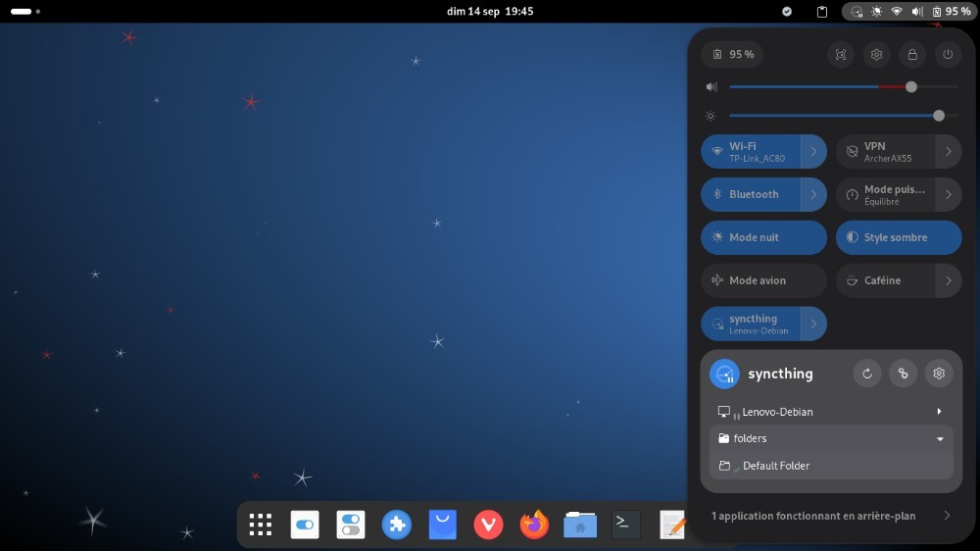Image resolution: width=980 pixels, height=551 pixels.
Task: Expand the Wi-Fi networks submenu arrow
Action: (x=813, y=152)
